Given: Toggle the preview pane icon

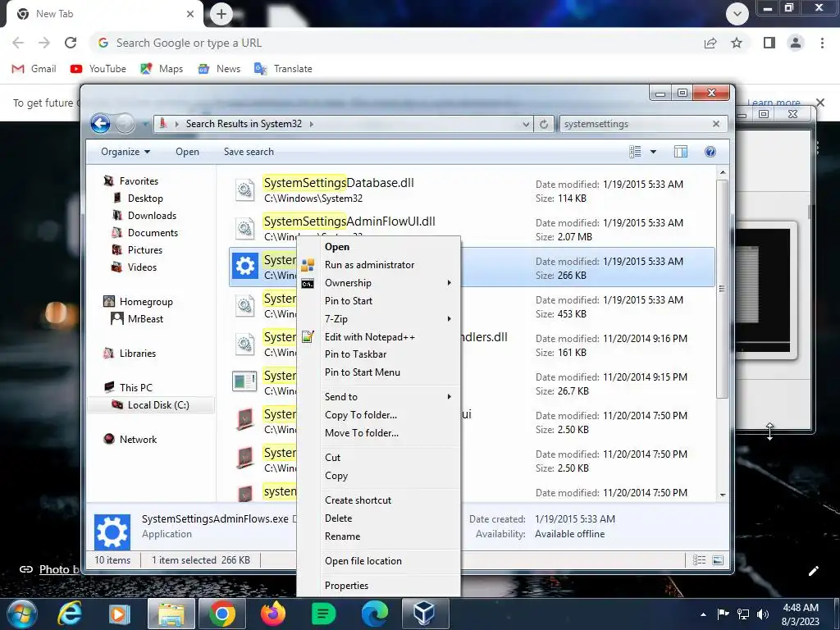Looking at the screenshot, I should [680, 152].
